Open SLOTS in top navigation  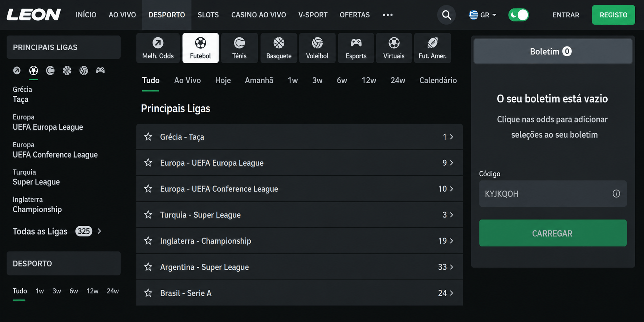pyautogui.click(x=208, y=15)
